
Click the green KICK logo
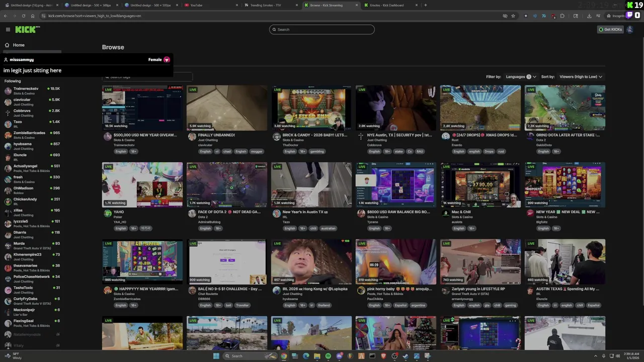(x=27, y=30)
